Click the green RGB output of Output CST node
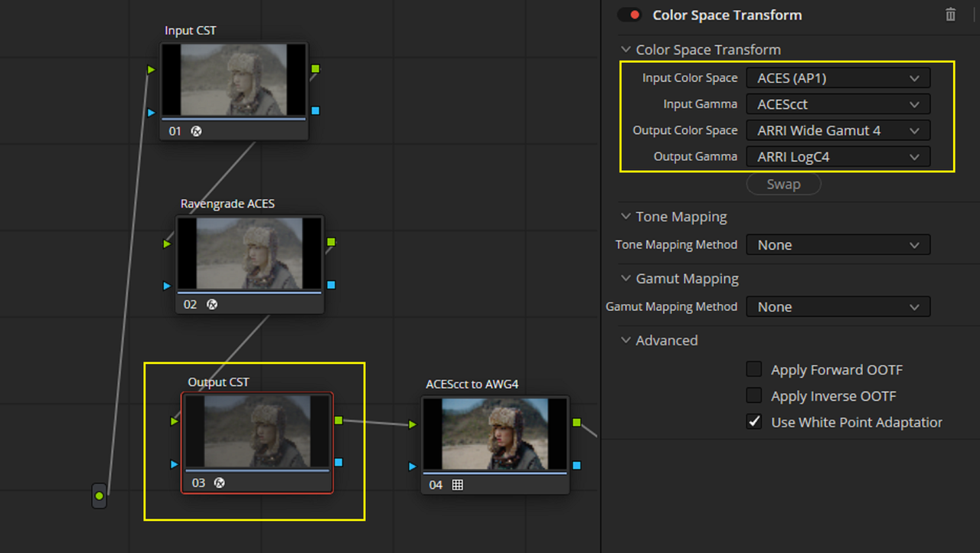980x553 pixels. [338, 420]
